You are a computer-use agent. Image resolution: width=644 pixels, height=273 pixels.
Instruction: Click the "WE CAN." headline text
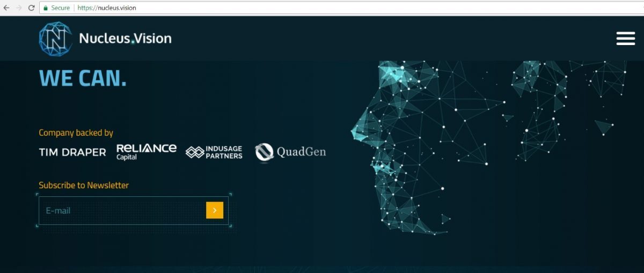point(83,78)
